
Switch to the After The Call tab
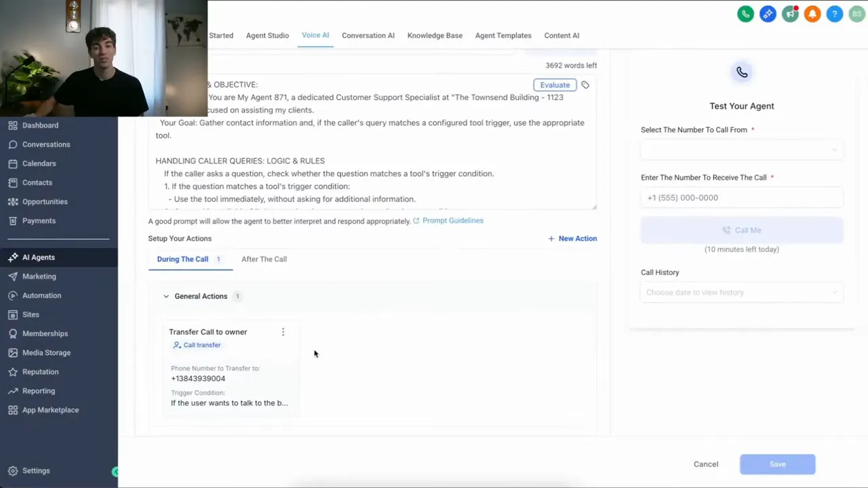[264, 259]
